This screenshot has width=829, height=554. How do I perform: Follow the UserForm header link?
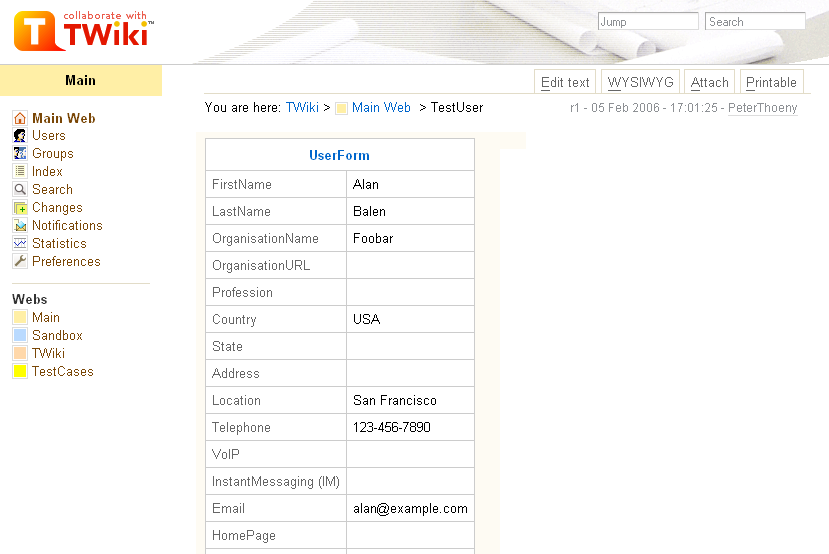tap(339, 155)
